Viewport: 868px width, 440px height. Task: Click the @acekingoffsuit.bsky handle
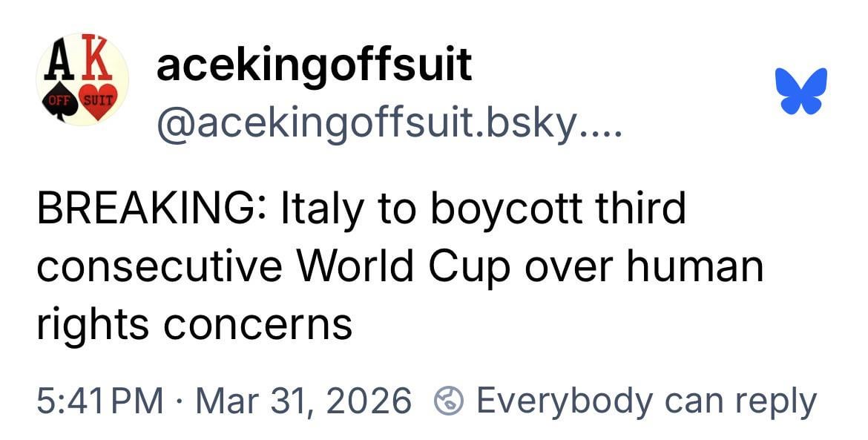coord(364,127)
